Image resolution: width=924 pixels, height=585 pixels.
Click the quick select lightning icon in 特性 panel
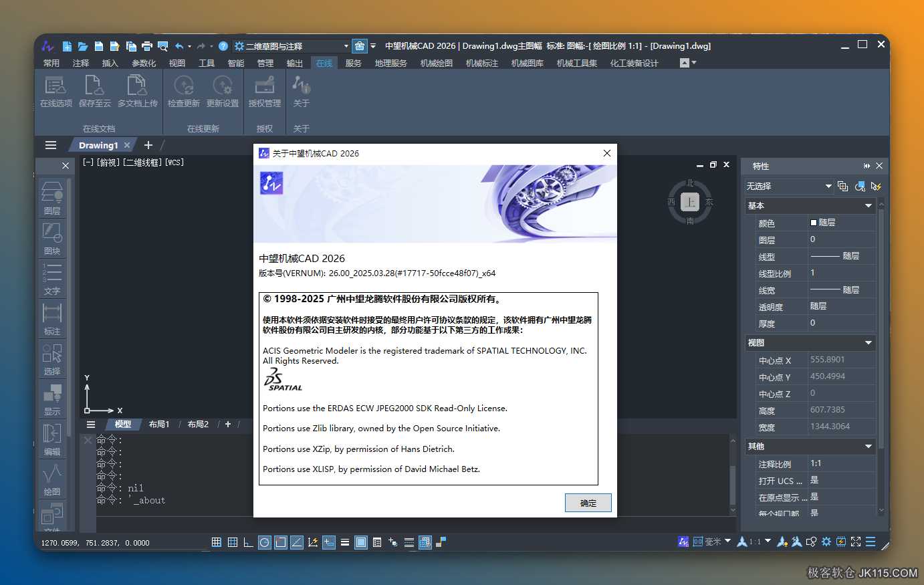876,186
